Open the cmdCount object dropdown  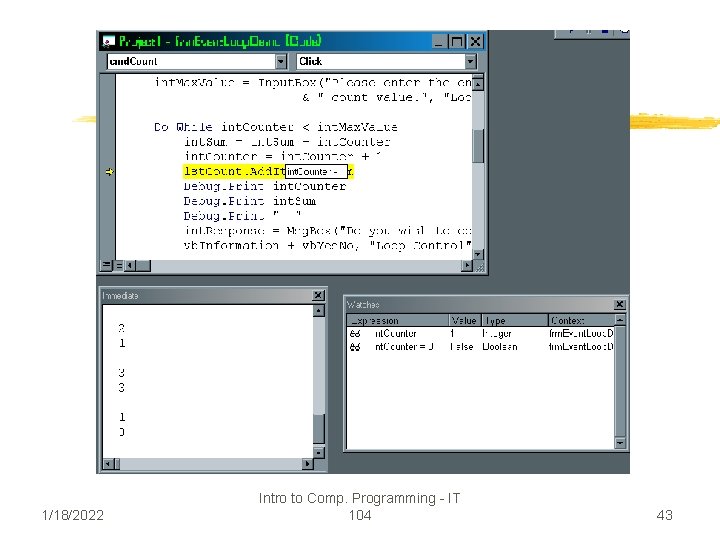[281, 61]
